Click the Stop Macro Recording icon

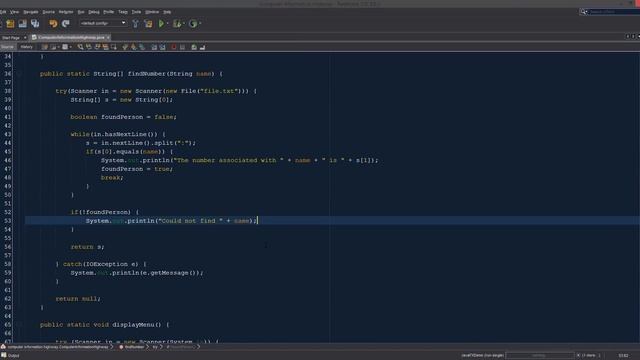click(x=182, y=47)
